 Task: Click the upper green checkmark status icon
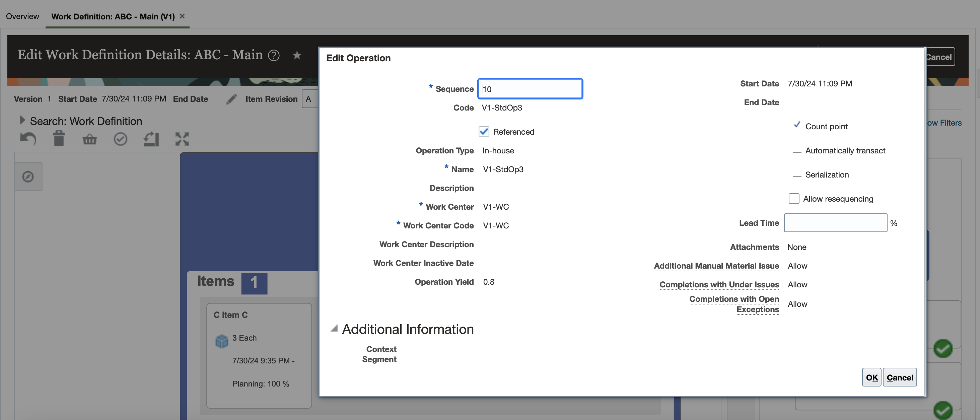tap(943, 348)
